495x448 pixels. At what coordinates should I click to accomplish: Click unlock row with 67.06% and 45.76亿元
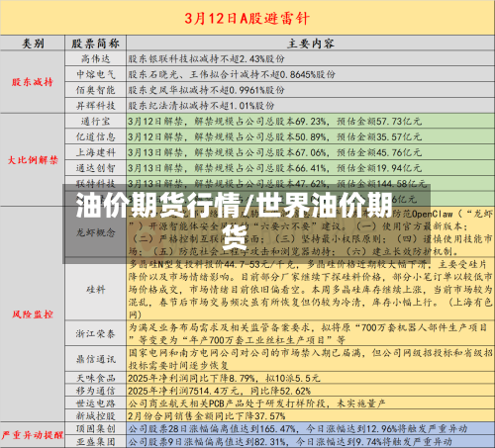[275, 152]
